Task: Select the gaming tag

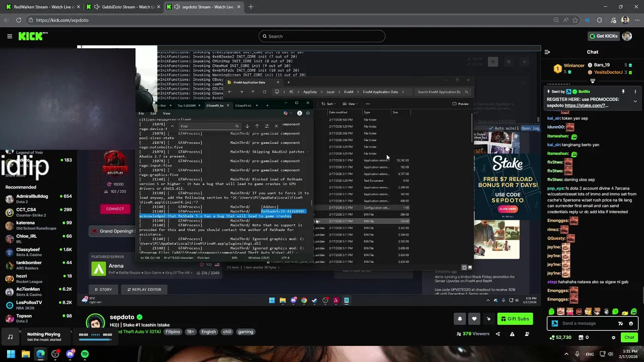Action: click(246, 332)
